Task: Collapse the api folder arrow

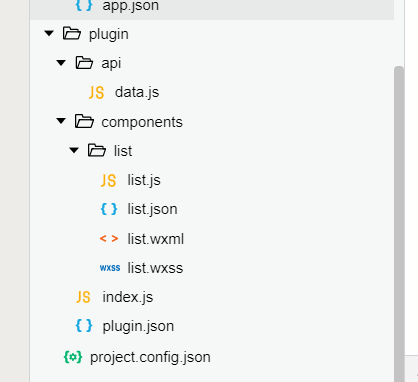Action: click(61, 63)
